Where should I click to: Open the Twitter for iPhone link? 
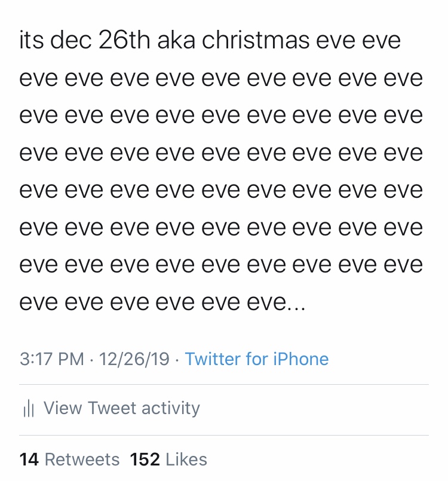click(257, 359)
